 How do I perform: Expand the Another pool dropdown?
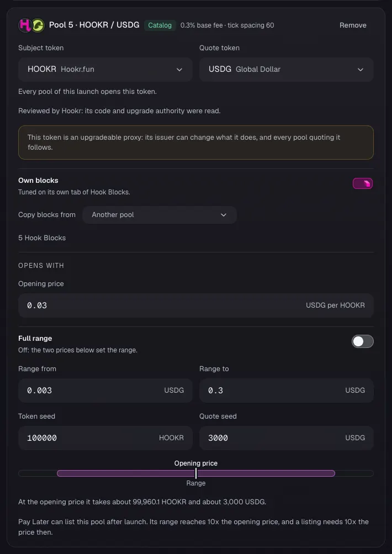tap(160, 215)
